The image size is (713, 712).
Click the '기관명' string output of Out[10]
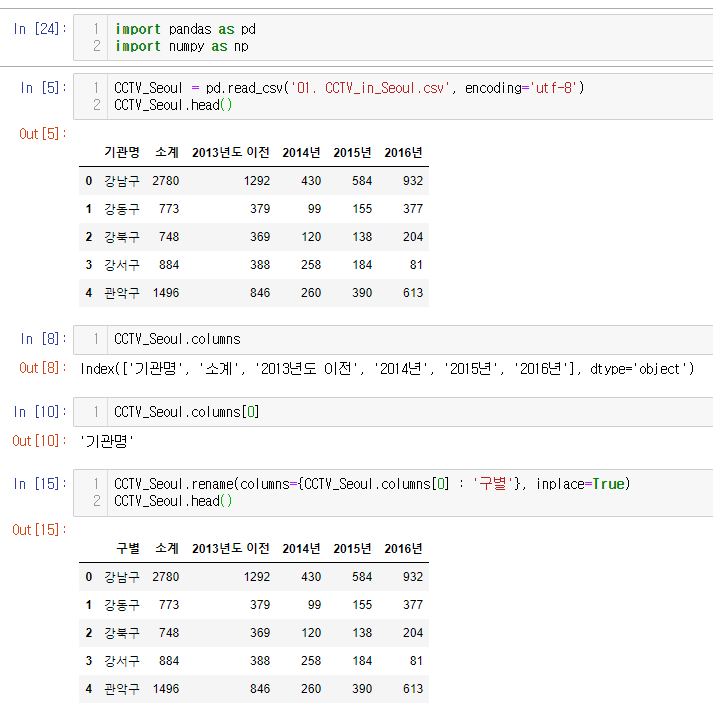point(106,441)
